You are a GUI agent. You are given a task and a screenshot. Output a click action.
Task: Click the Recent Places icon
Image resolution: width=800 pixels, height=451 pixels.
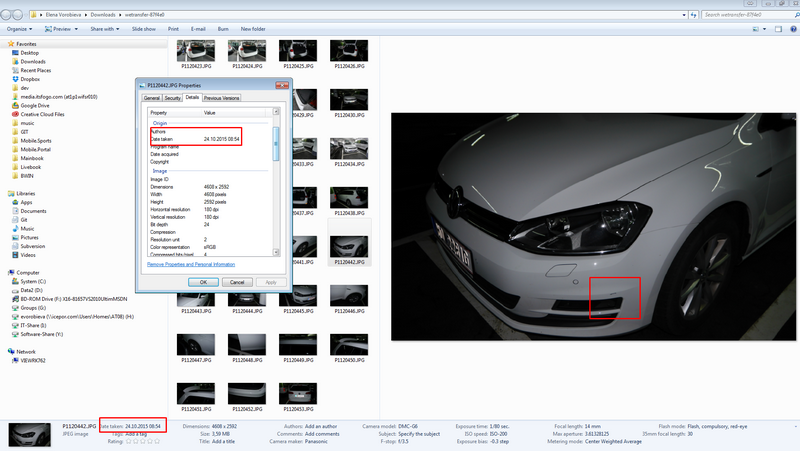[14, 70]
